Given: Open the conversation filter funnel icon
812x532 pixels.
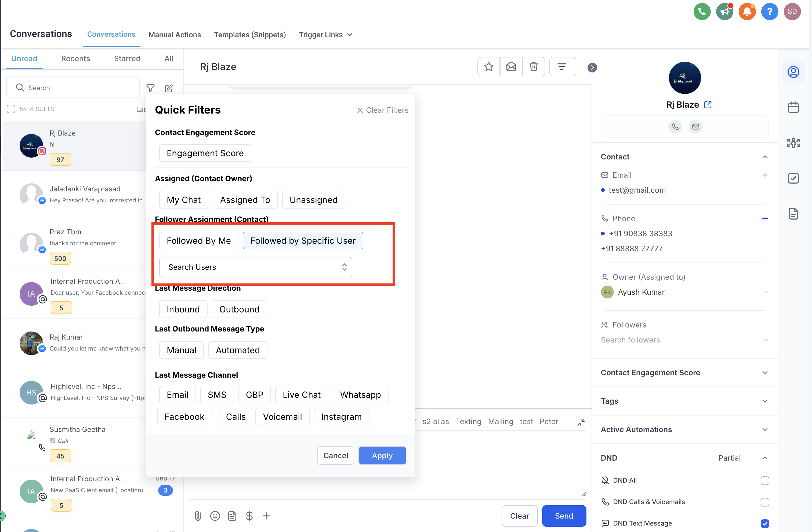Looking at the screenshot, I should (150, 88).
